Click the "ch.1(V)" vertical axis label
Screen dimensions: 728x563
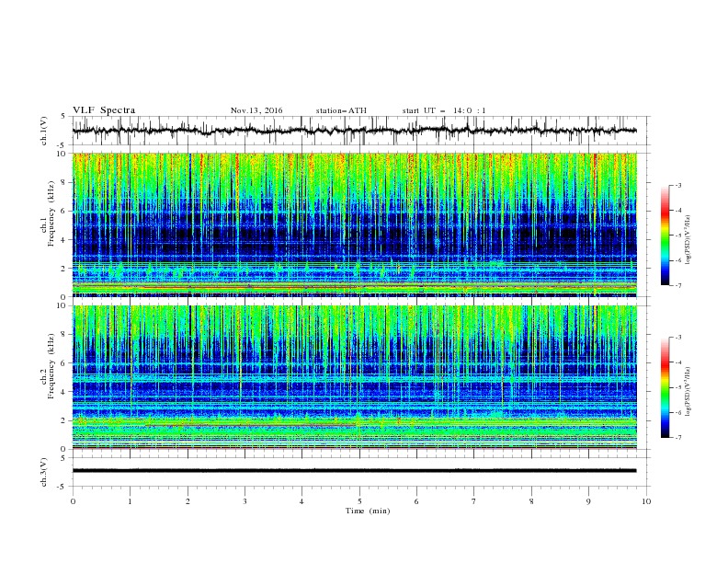point(44,131)
